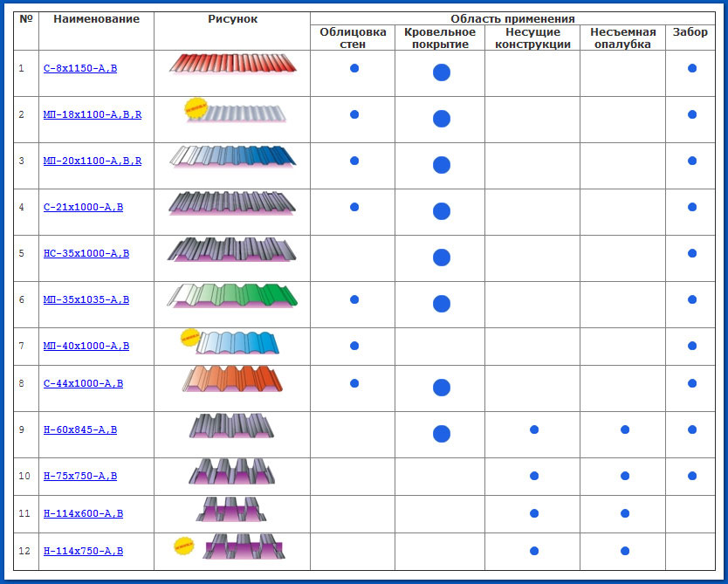The width and height of the screenshot is (728, 584).
Task: Click the fence dot for НС-35х1000
Action: point(692,253)
